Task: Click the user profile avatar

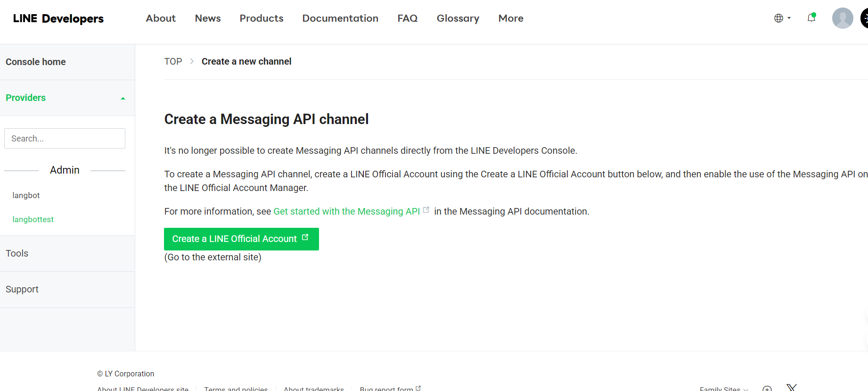Action: point(842,18)
